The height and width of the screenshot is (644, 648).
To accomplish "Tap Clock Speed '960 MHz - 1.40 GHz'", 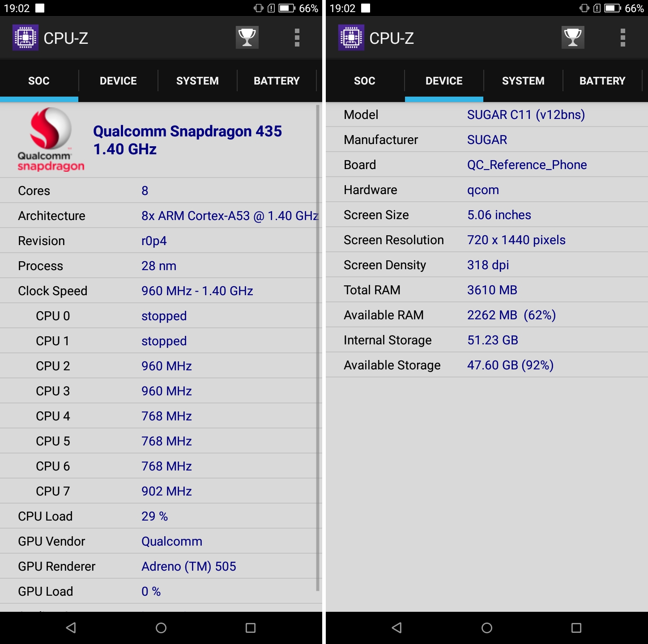I will pos(197,291).
